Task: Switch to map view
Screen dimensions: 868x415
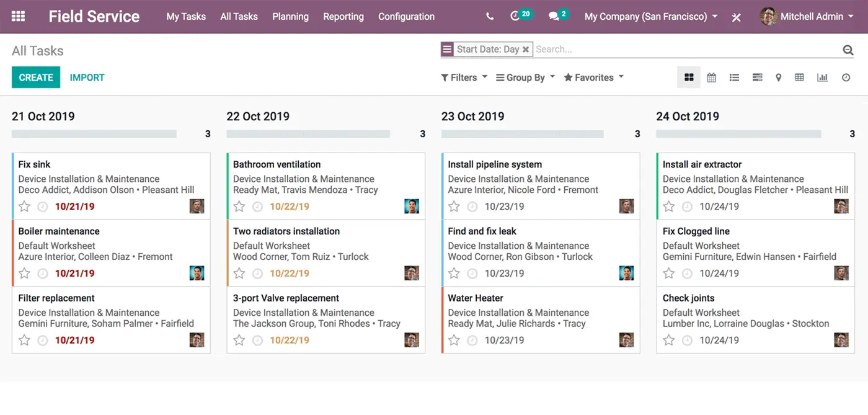Action: click(778, 78)
